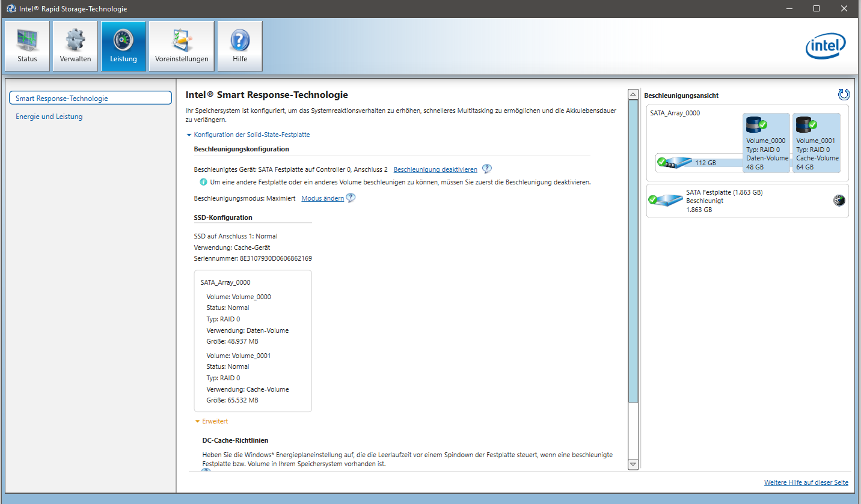Click help icon next to Beschleunigung deaktivieren

tap(487, 169)
